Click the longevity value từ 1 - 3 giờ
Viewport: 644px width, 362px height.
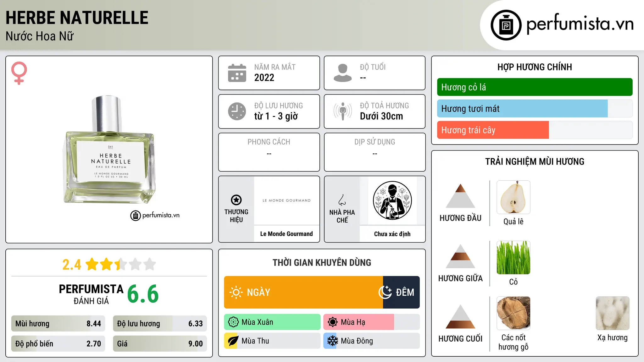(276, 116)
